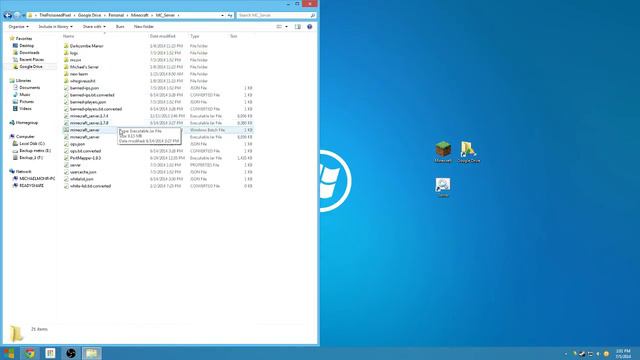The height and width of the screenshot is (360, 640).
Task: Click the search magnifier icon
Action: coord(313,15)
